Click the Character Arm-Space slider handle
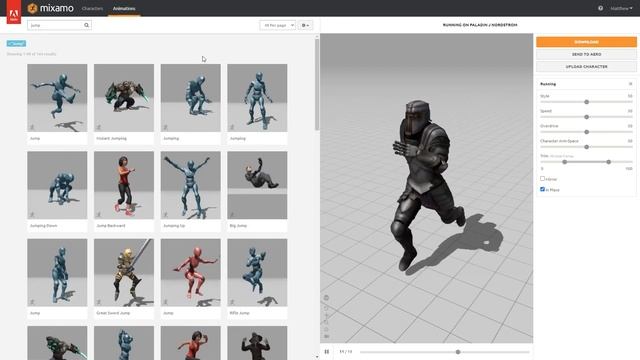The height and width of the screenshot is (360, 640). pos(587,147)
